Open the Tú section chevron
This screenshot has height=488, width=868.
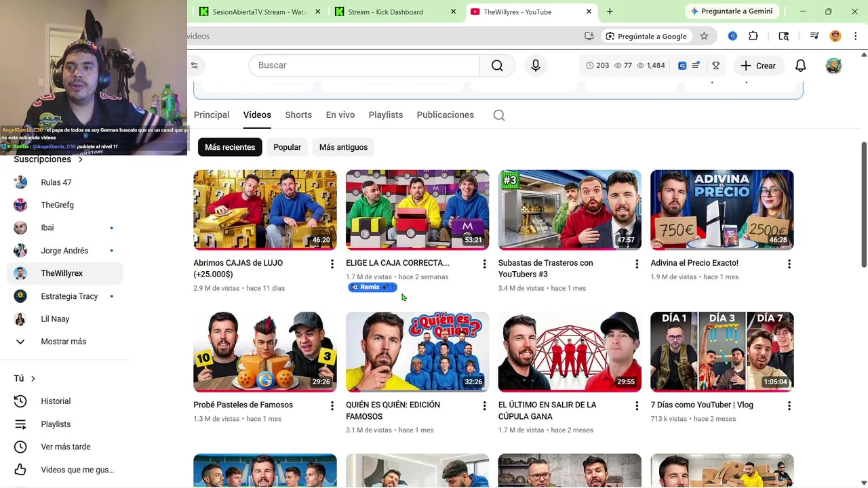click(x=33, y=379)
